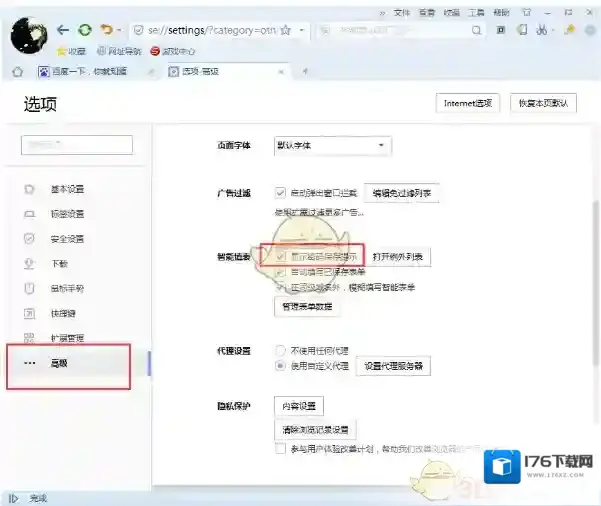This screenshot has width=601, height=506.
Task: Reload the page with green refresh icon
Action: [85, 30]
